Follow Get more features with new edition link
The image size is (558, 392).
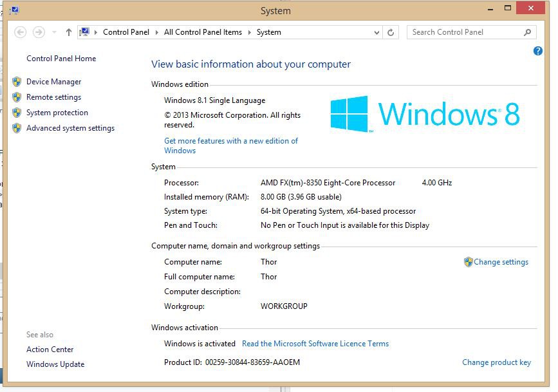(x=231, y=145)
